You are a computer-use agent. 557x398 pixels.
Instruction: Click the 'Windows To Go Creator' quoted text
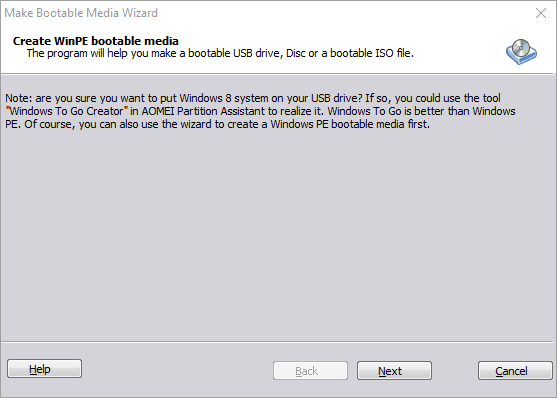coord(67,111)
